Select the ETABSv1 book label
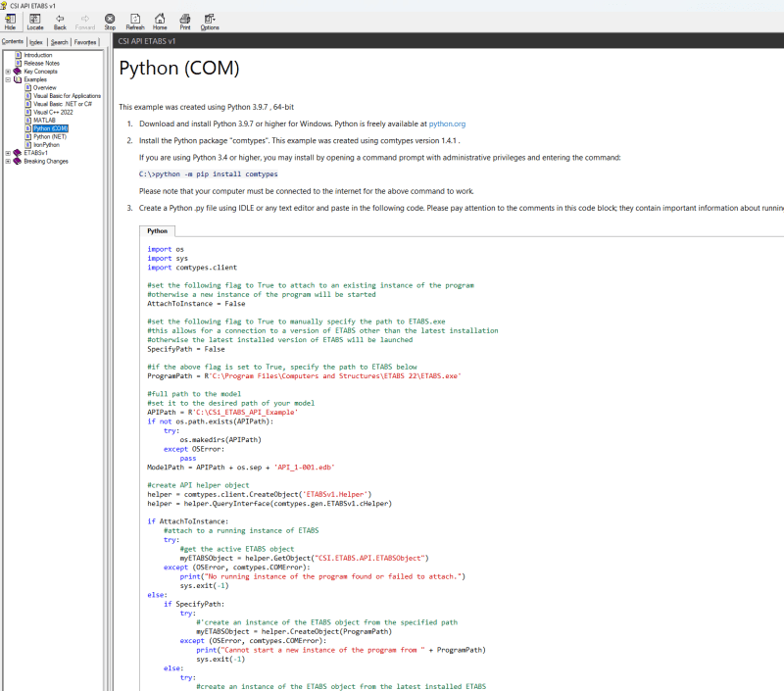Viewport: 784px width, 691px height. [x=35, y=153]
